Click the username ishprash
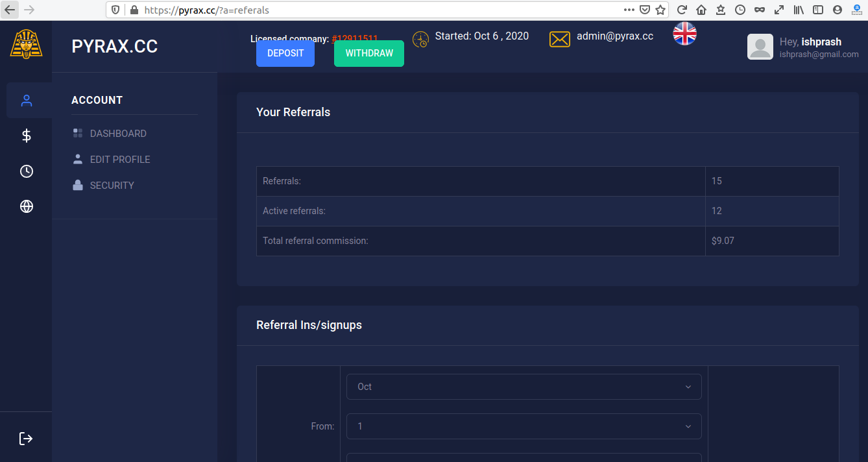 [821, 42]
